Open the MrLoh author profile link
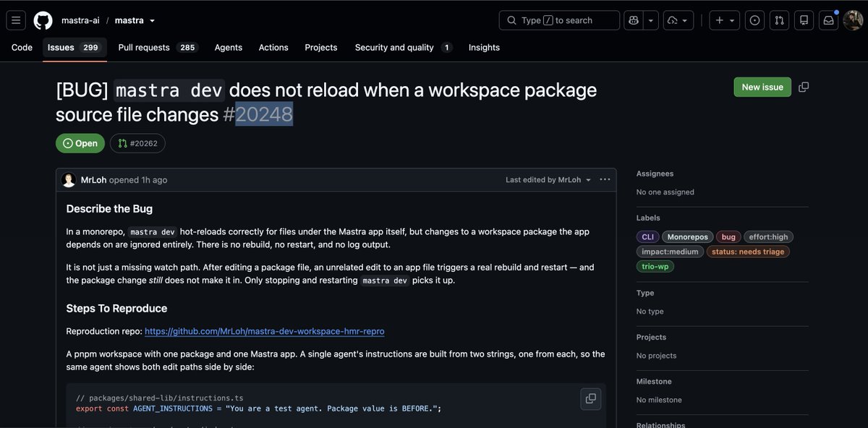Image resolution: width=868 pixels, height=428 pixels. pos(93,180)
